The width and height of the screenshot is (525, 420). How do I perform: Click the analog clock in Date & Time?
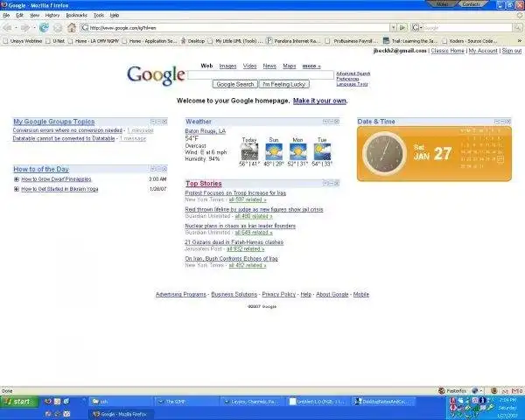(384, 153)
